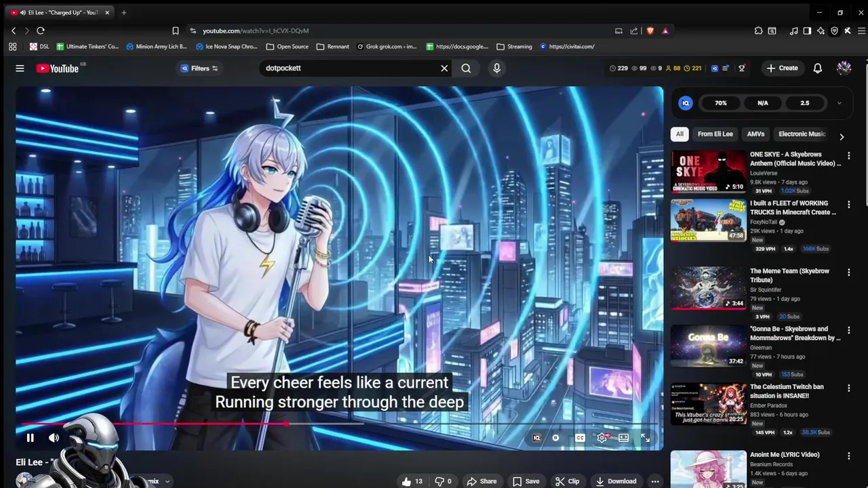Open options for ONE SKYE video
The width and height of the screenshot is (868, 488).
click(848, 155)
